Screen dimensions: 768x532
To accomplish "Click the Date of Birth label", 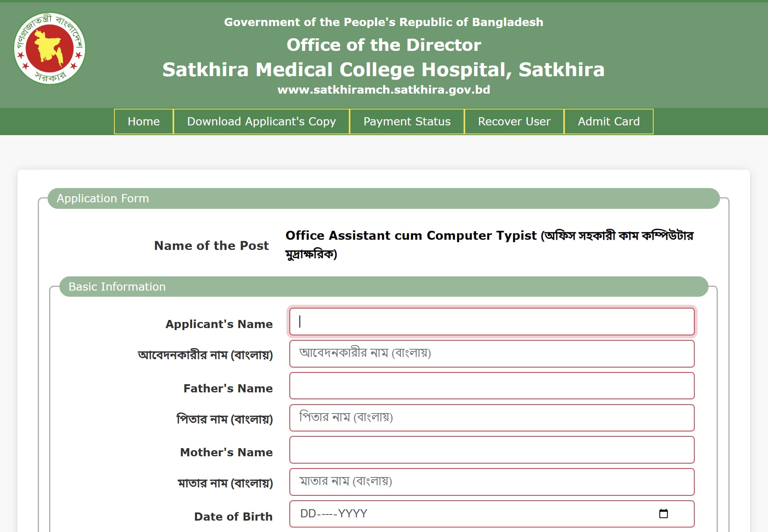I will [x=233, y=517].
